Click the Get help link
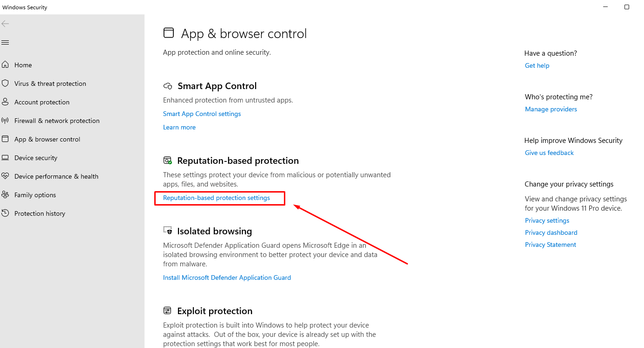644x348 pixels. coord(537,65)
